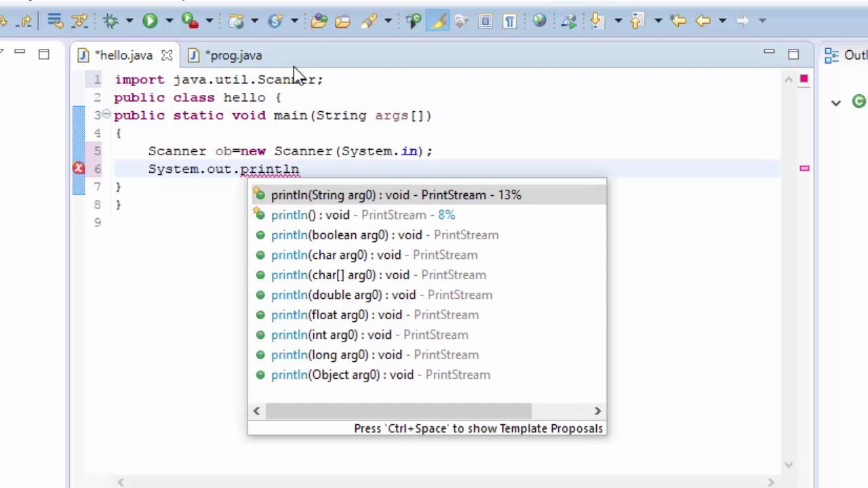Open Previous Annotation dropdown arrow
This screenshot has width=868, height=488.
coord(658,21)
